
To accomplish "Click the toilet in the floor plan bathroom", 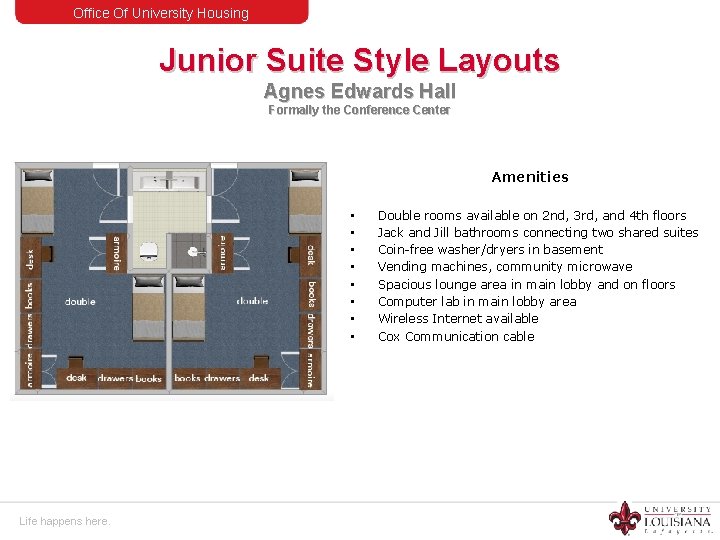I will pyautogui.click(x=148, y=252).
